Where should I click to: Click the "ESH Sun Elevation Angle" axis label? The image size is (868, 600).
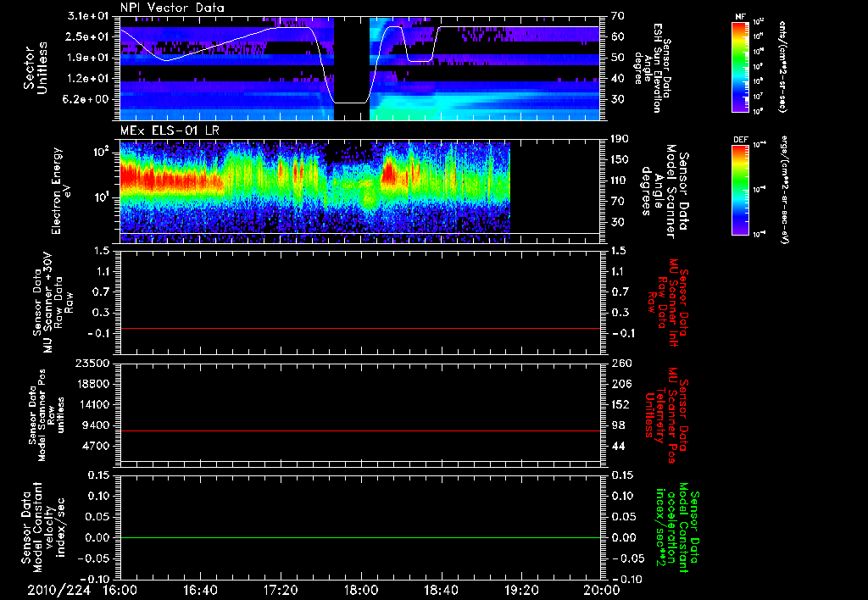654,68
